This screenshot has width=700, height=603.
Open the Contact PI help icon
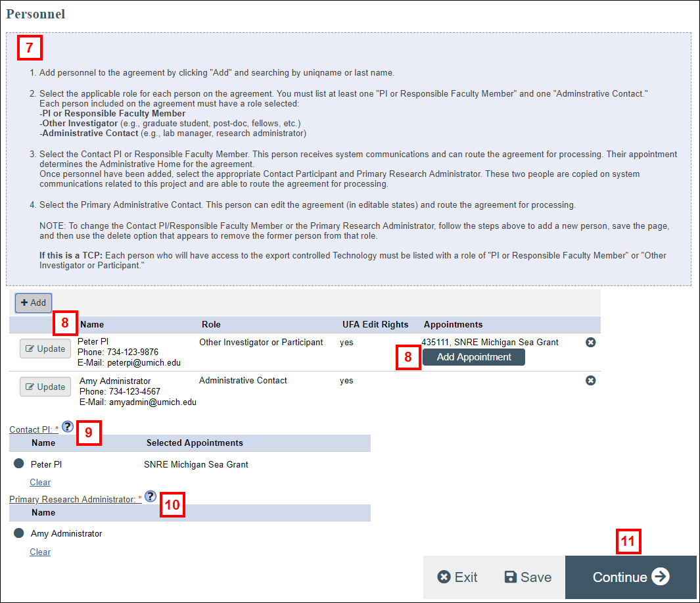point(68,427)
